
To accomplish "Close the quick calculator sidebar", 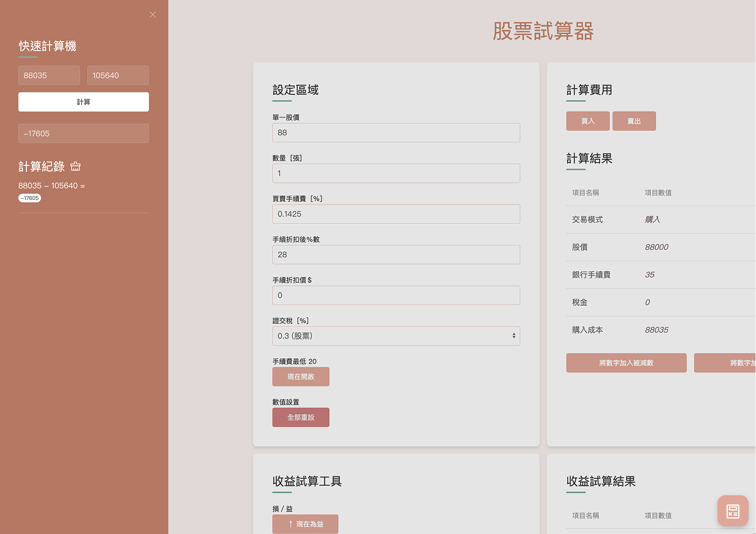I will pos(152,15).
